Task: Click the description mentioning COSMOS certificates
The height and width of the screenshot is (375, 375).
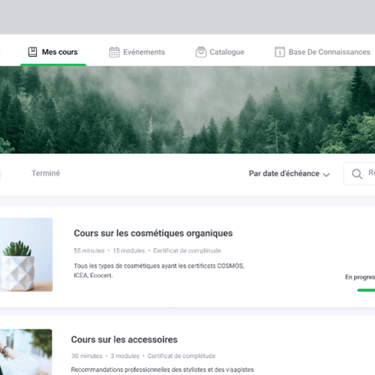Action: point(159,270)
